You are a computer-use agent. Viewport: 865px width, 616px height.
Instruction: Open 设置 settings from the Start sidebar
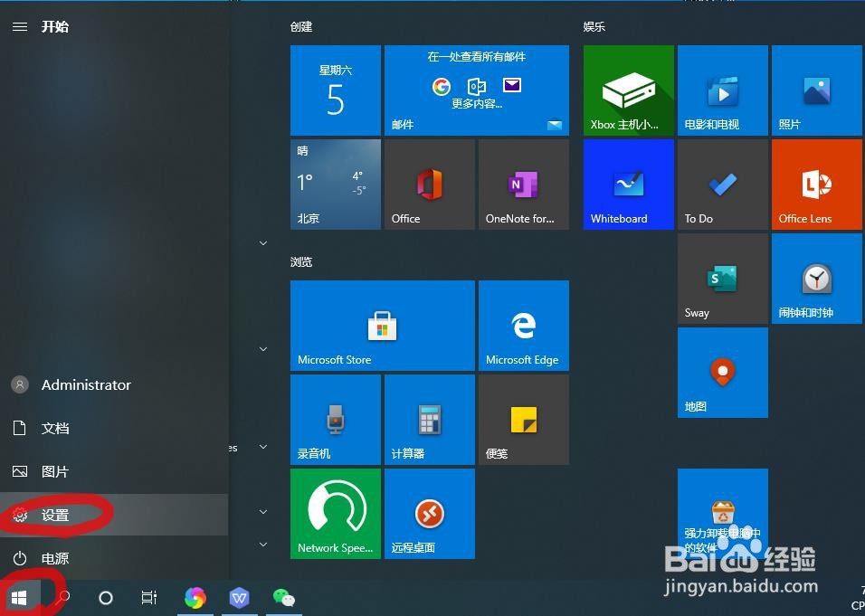pos(114,515)
